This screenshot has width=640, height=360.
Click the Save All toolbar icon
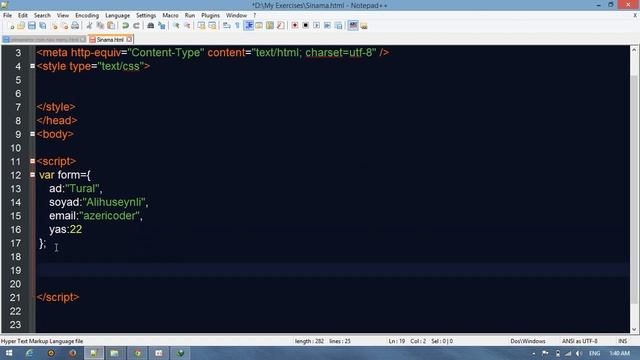[42, 26]
